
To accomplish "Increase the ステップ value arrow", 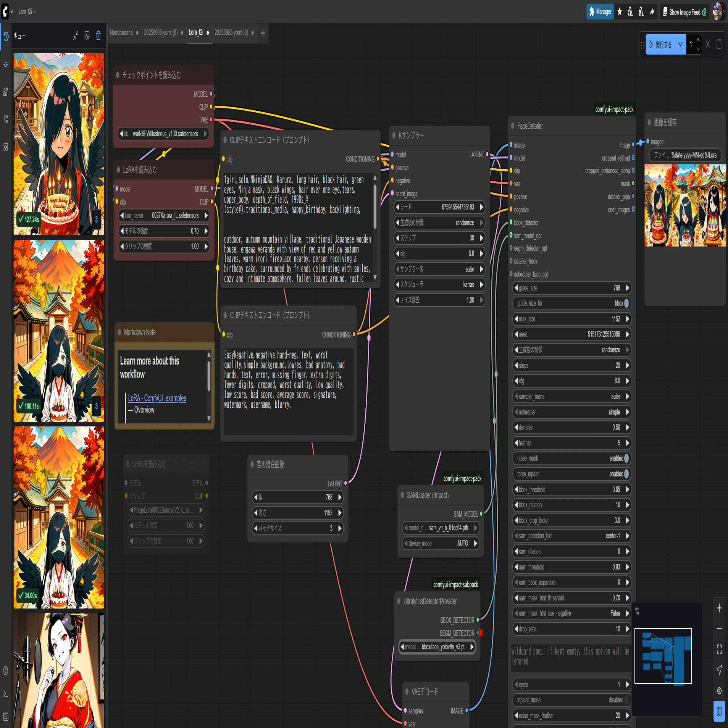I will [482, 238].
